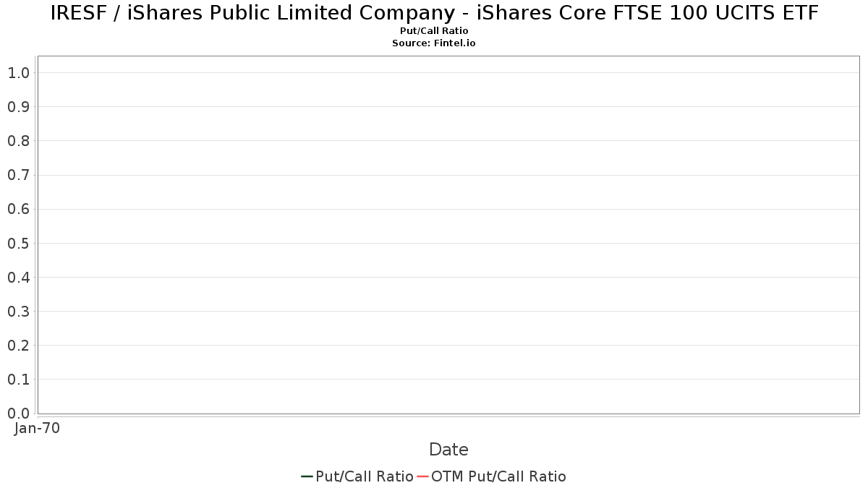Click the 0.2 y-axis tick label
The width and height of the screenshot is (868, 488).
[18, 346]
